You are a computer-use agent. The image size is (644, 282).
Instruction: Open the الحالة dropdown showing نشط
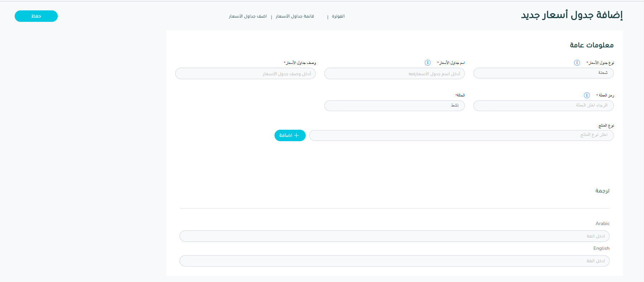click(394, 106)
